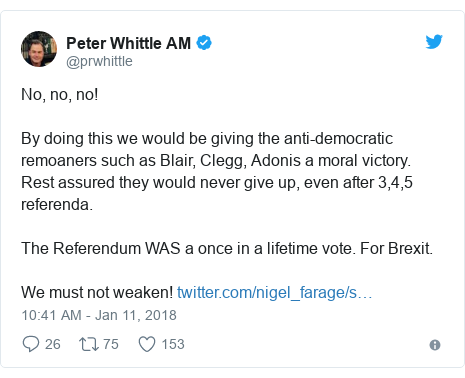Open Peter Whittle's profile picture
This screenshot has height=378, width=465.
[x=39, y=49]
